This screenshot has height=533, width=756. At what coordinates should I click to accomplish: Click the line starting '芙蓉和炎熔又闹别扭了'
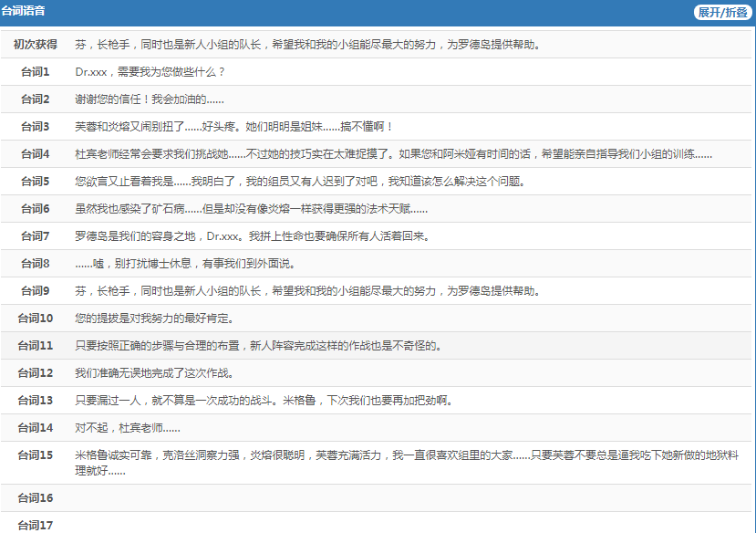coord(234,127)
